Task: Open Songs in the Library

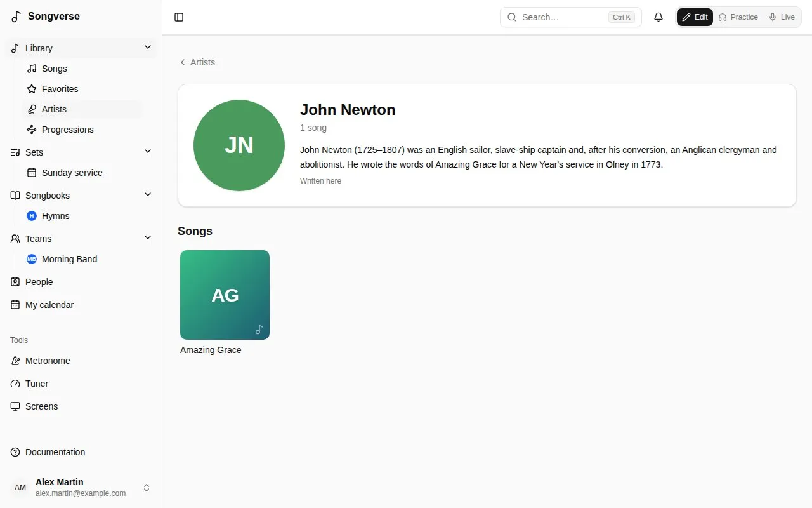Action: (x=82, y=69)
